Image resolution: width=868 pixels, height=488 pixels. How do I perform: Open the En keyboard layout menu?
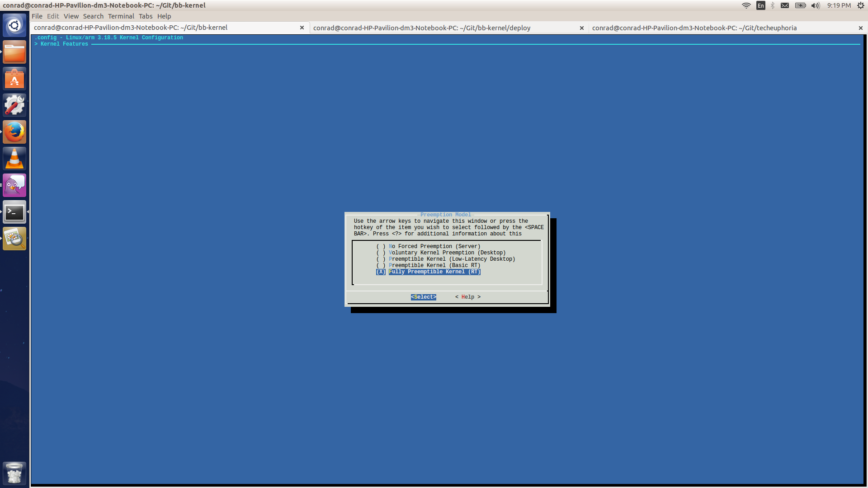(x=760, y=5)
